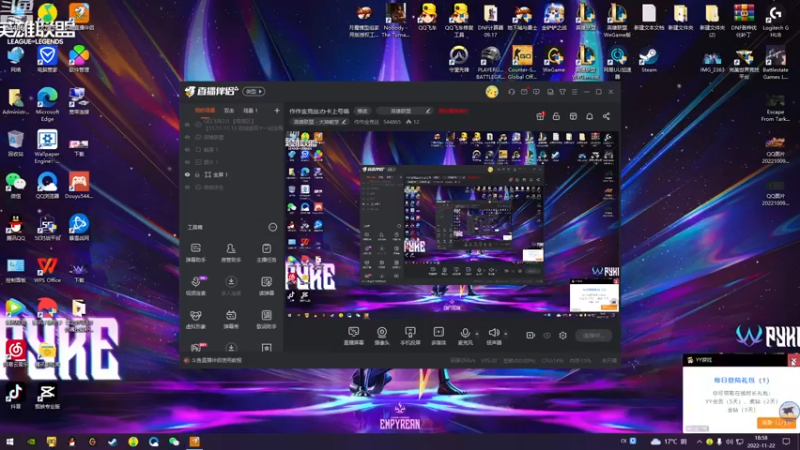Add a 直播屏幕 screen capture source
The height and width of the screenshot is (450, 800).
[353, 336]
